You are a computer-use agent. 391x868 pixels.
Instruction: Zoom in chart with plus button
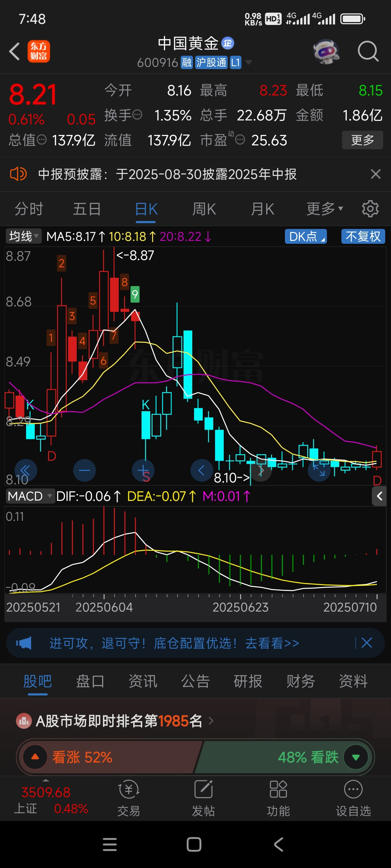(143, 471)
